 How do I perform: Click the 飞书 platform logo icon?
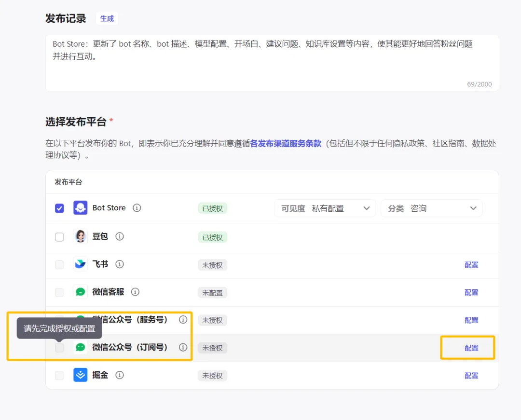[80, 264]
